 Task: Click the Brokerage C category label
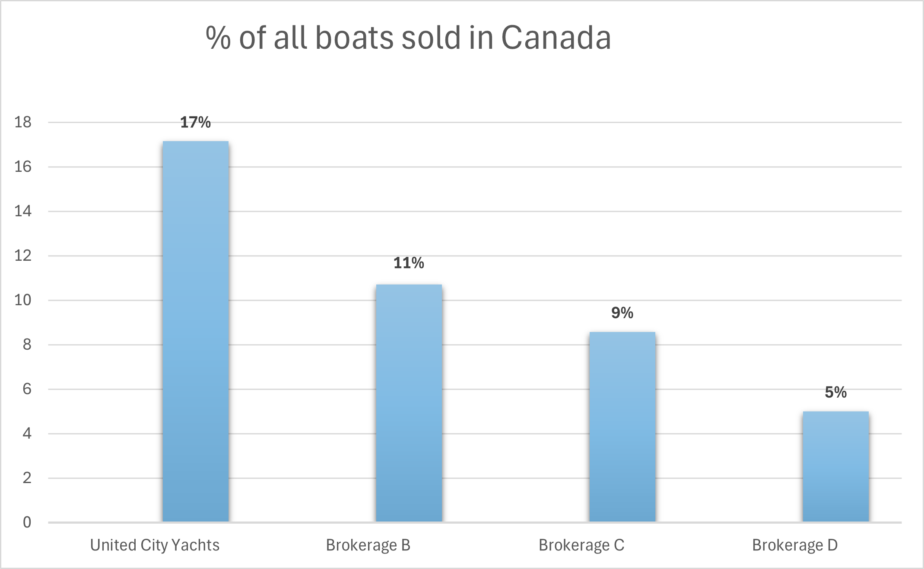click(x=581, y=545)
